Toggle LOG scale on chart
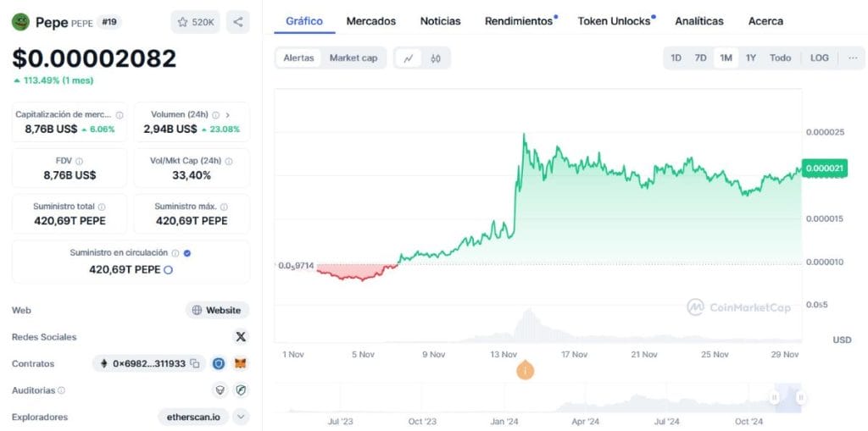This screenshot has width=868, height=431. (820, 58)
